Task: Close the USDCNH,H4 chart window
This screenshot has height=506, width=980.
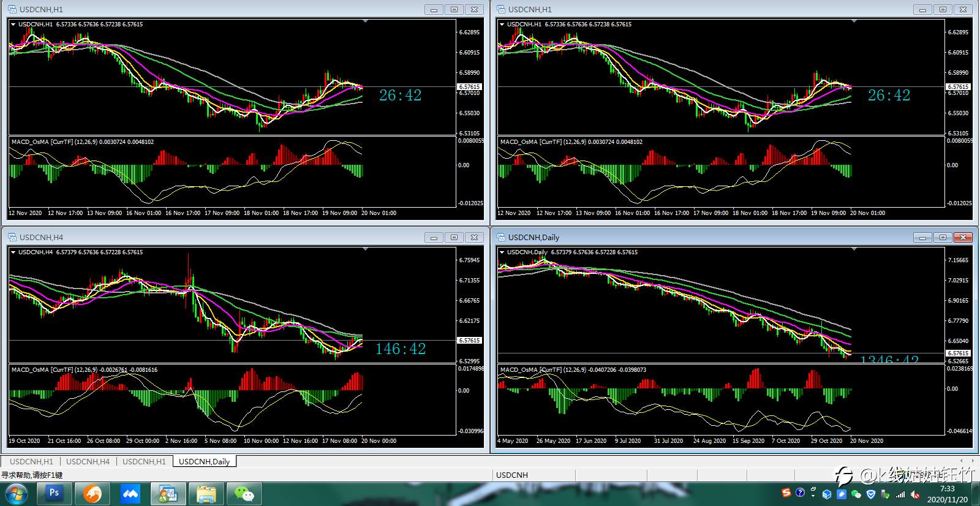Action: coord(474,237)
